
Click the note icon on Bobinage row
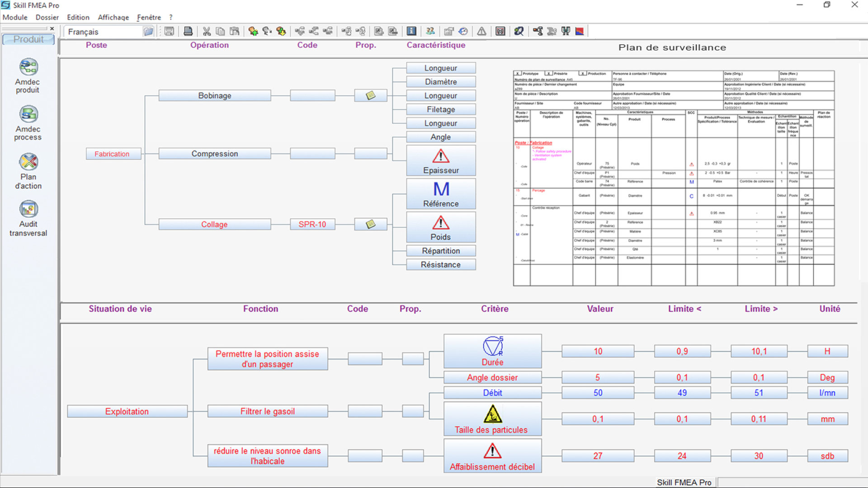(x=371, y=95)
